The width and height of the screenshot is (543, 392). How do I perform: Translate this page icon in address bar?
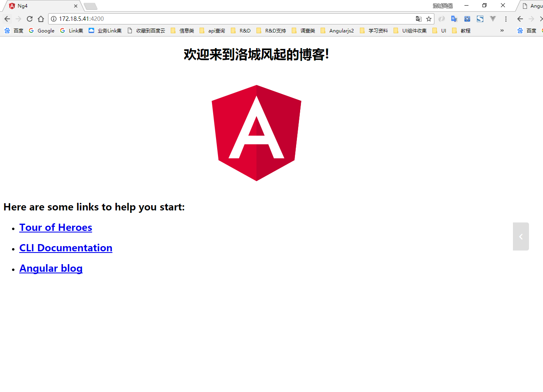coord(419,19)
